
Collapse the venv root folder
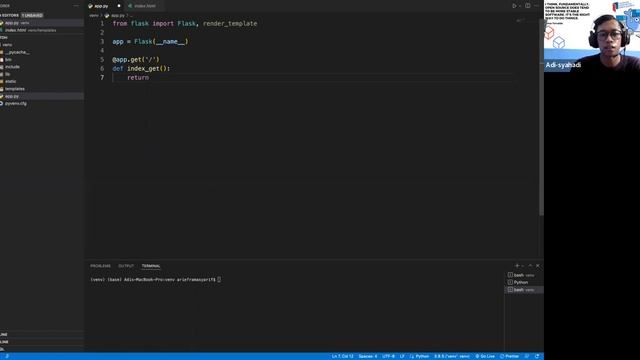tap(42, 45)
